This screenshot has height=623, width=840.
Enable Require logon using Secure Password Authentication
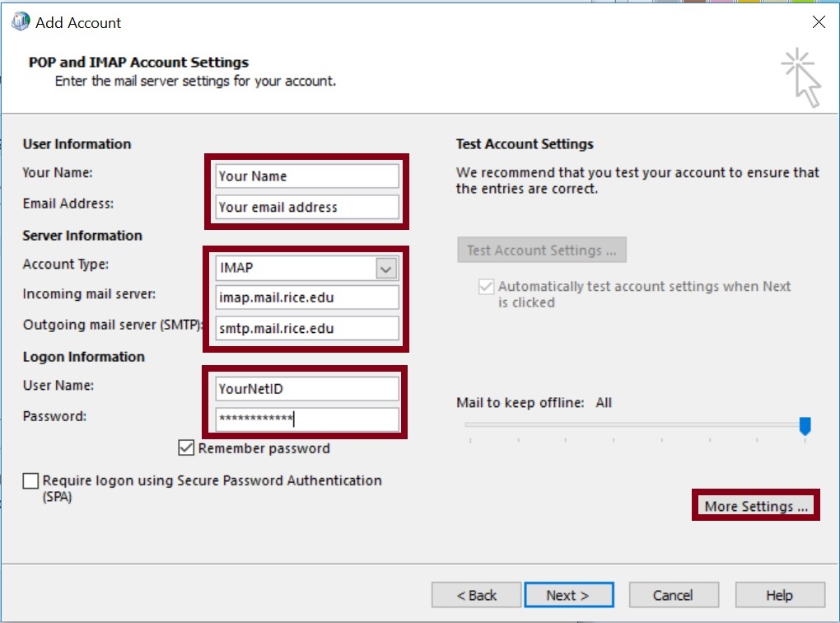[31, 480]
